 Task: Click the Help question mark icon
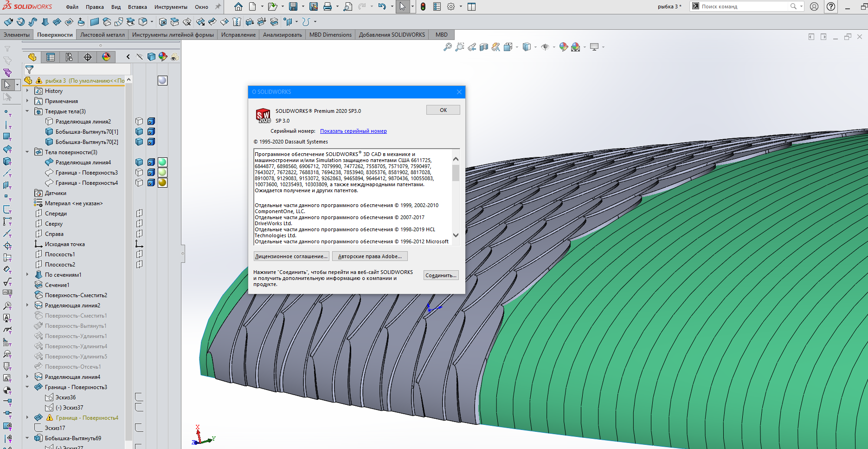coord(831,7)
